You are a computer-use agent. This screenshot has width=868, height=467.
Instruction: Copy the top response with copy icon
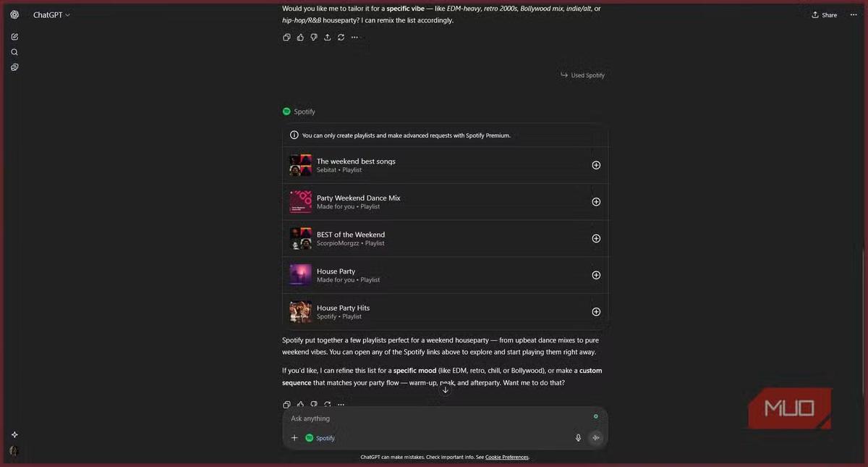286,37
